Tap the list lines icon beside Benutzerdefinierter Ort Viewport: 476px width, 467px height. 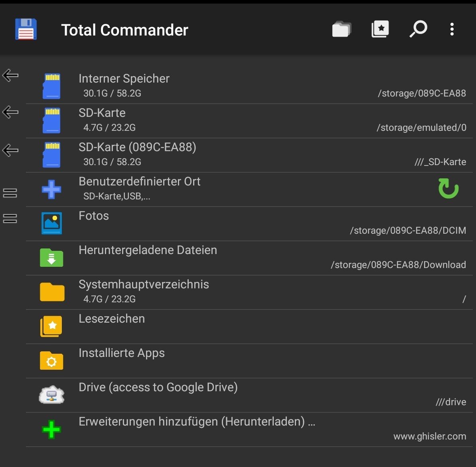(10, 193)
